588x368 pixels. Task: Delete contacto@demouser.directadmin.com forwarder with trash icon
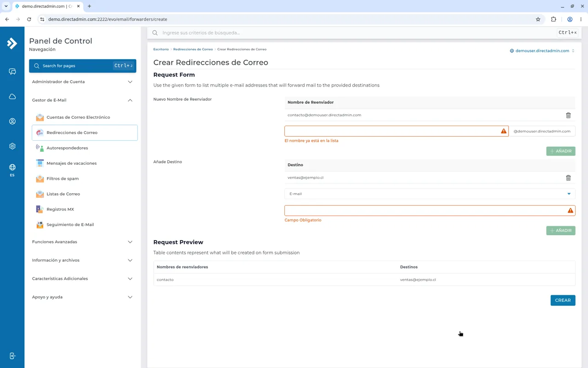click(568, 115)
